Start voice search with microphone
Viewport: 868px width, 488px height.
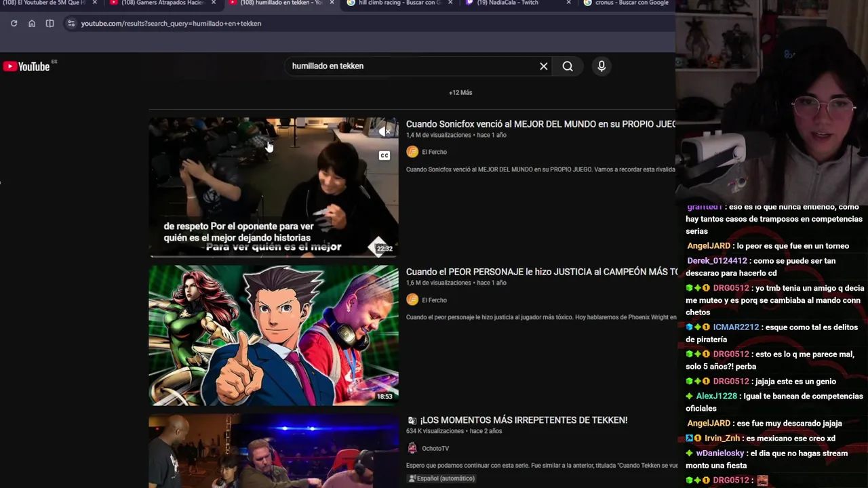click(601, 66)
